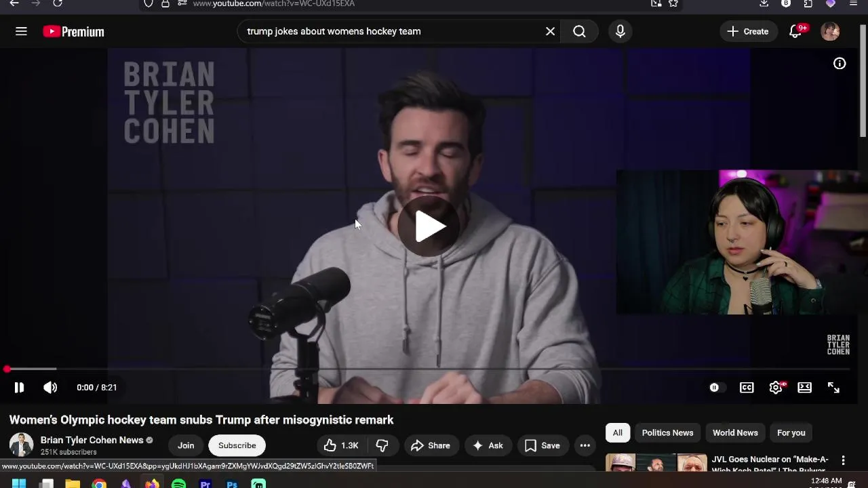The image size is (868, 488).
Task: Select the Politics News chip
Action: tap(667, 432)
